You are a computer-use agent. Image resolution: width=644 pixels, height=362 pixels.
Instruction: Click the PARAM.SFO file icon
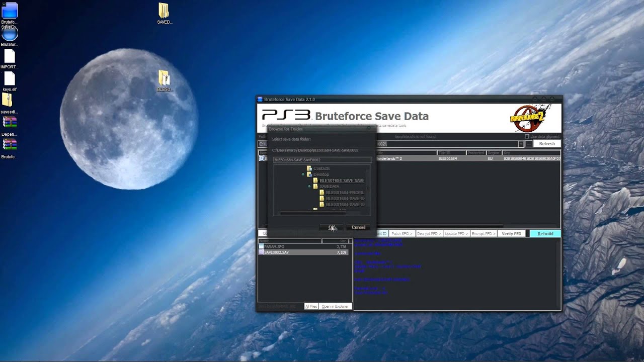click(x=261, y=247)
